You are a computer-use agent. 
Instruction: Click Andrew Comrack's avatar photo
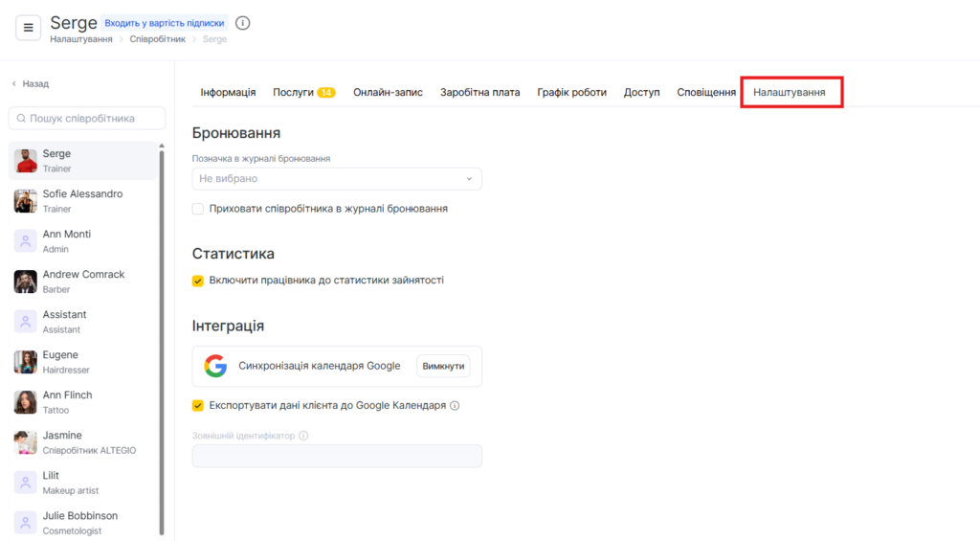[x=26, y=282]
